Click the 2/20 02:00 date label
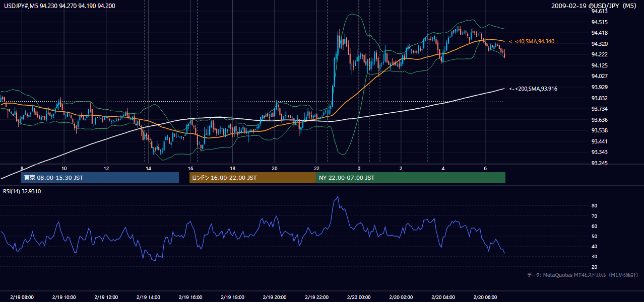644x302 pixels. 401,297
